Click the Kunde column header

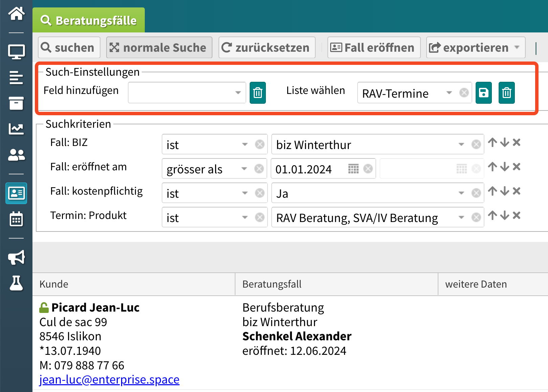click(x=134, y=284)
